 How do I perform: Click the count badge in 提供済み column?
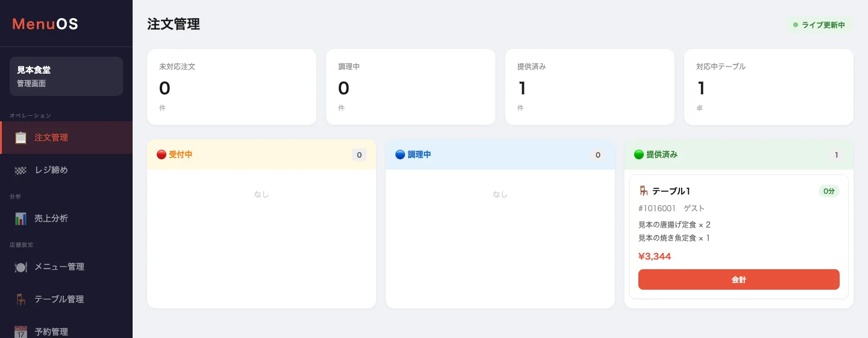pyautogui.click(x=837, y=155)
